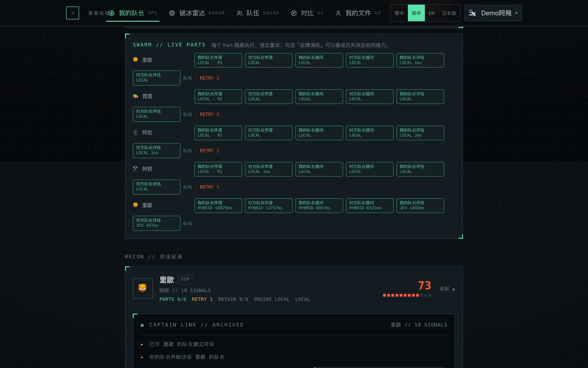Click PARTS 6/6 in 里歐 card
Viewport: 588px width, 368px height.
(173, 299)
